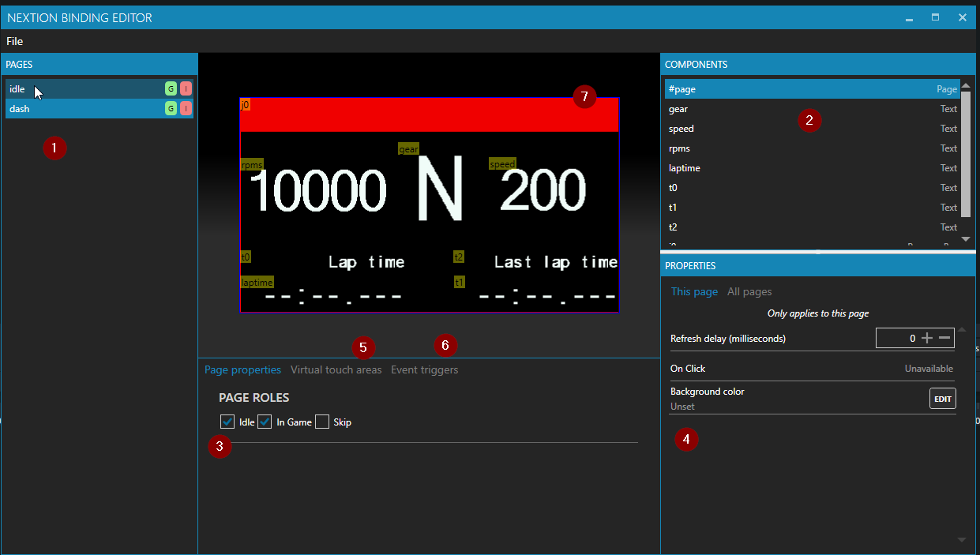
Task: Select the t0 label marker in the preview
Action: tap(245, 257)
